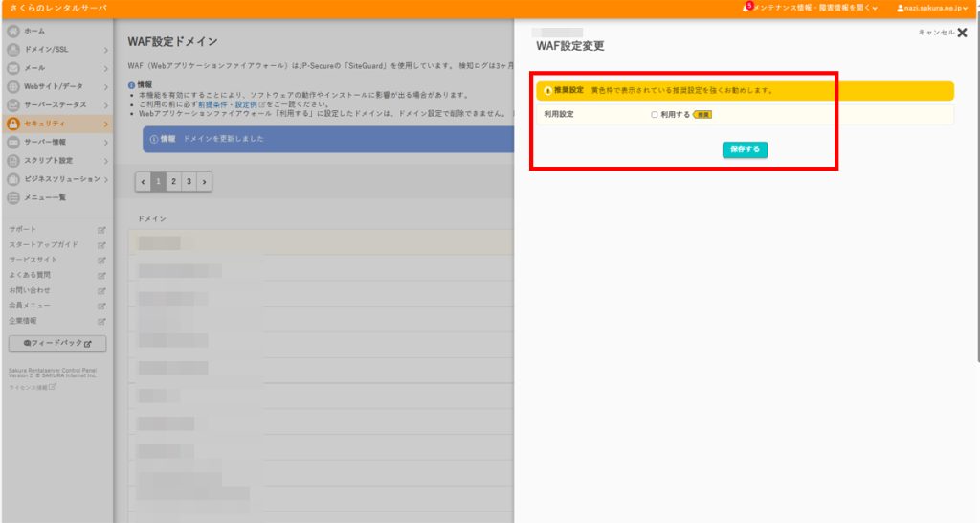980x523 pixels.
Task: Click the メニュー一覧 list icon
Action: (x=13, y=197)
